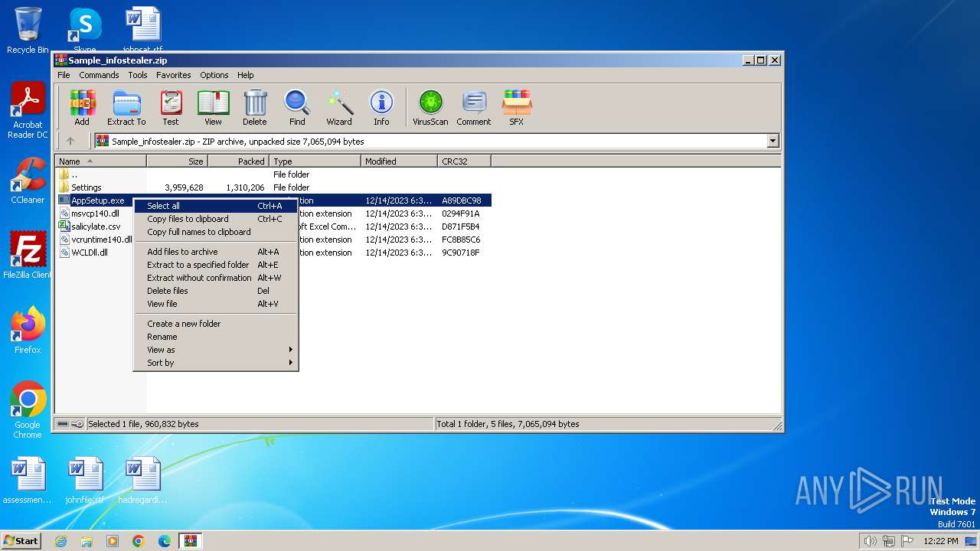The width and height of the screenshot is (980, 551).
Task: Select the salicylate.csv file
Action: (96, 227)
